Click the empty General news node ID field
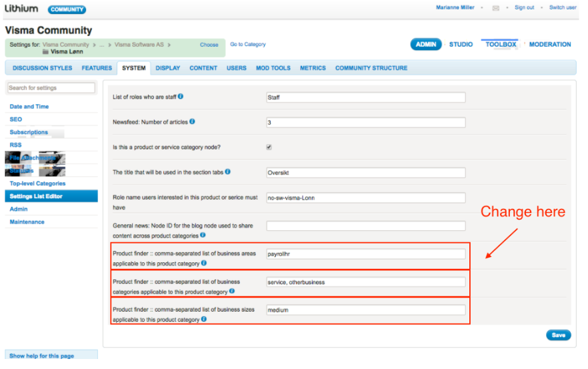 (365, 226)
